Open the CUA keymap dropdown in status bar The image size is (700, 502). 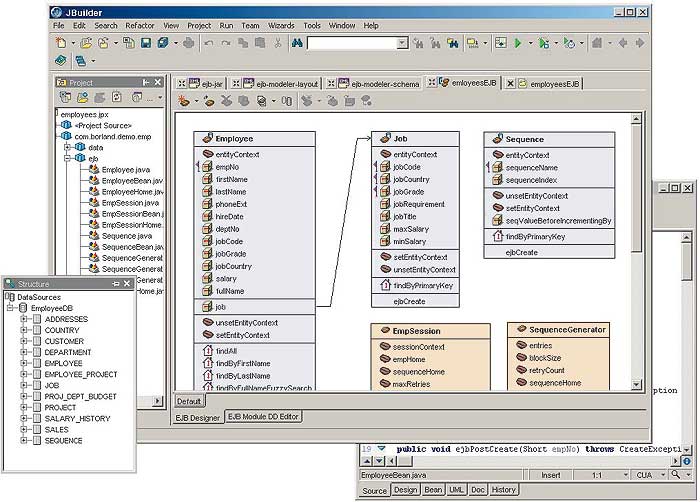663,475
